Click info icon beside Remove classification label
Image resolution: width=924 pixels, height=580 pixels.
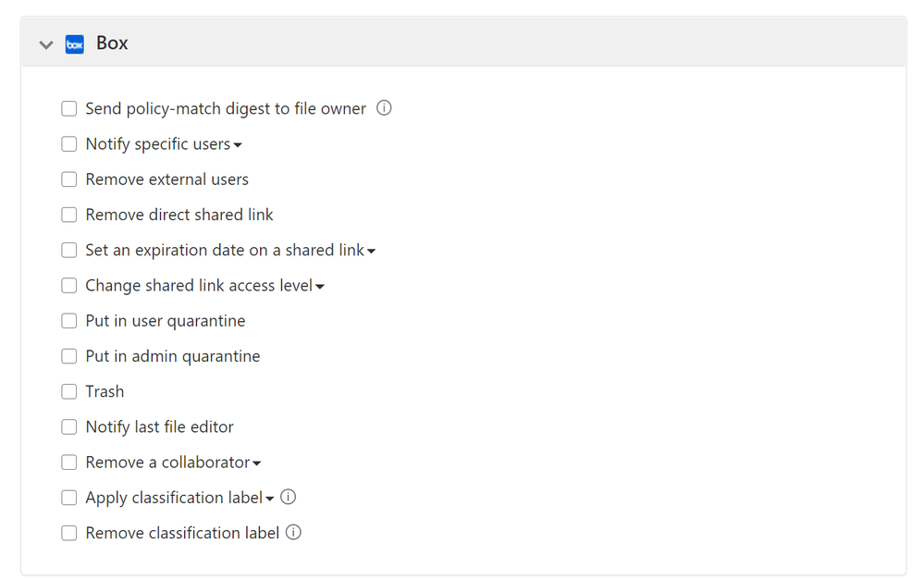point(293,532)
